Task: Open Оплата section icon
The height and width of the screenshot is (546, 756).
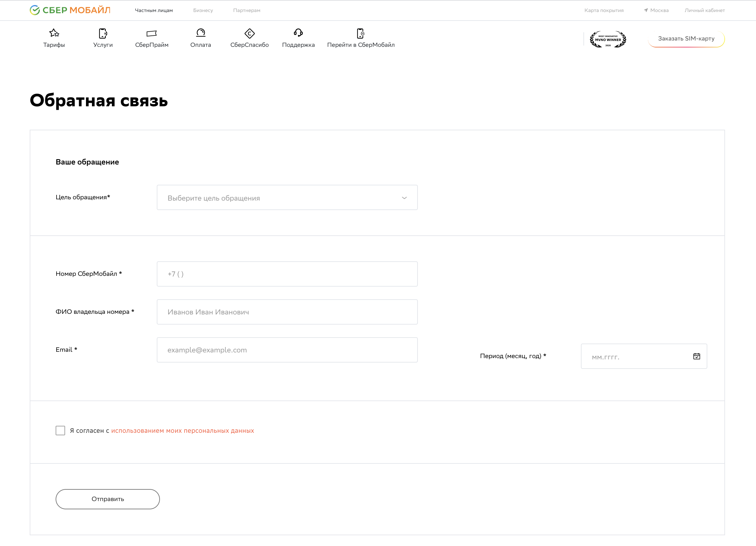Action: pos(201,33)
